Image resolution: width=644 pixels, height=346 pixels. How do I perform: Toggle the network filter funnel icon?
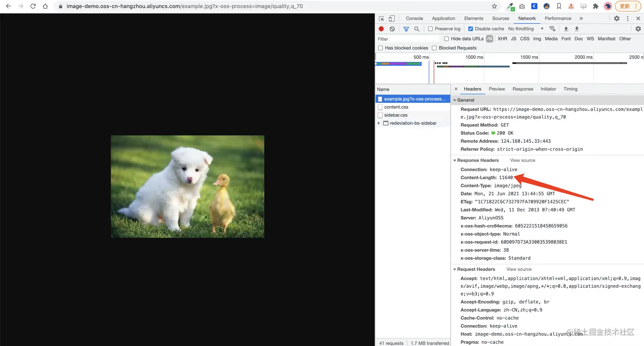406,29
